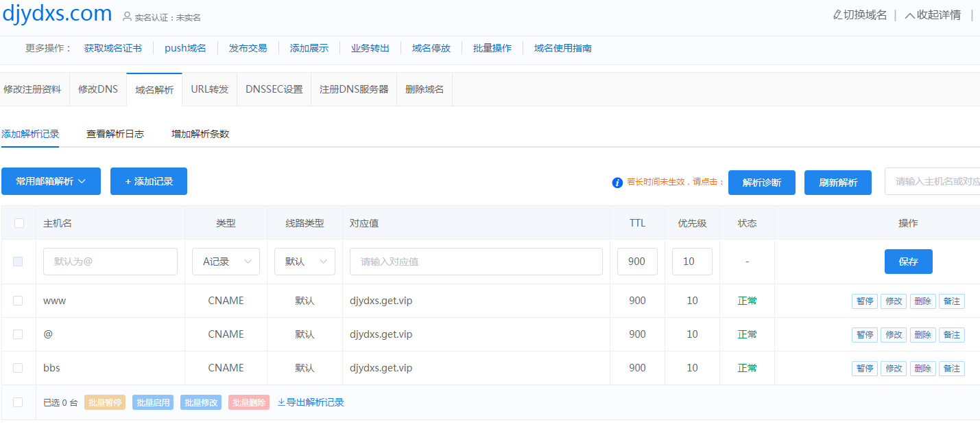This screenshot has height=427, width=980.
Task: Check the select-all checkbox in table header
Action: [19, 222]
